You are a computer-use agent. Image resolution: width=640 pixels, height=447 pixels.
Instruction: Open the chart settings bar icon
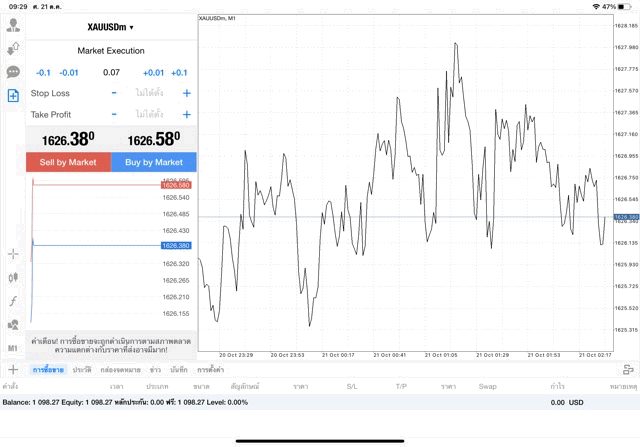(628, 370)
